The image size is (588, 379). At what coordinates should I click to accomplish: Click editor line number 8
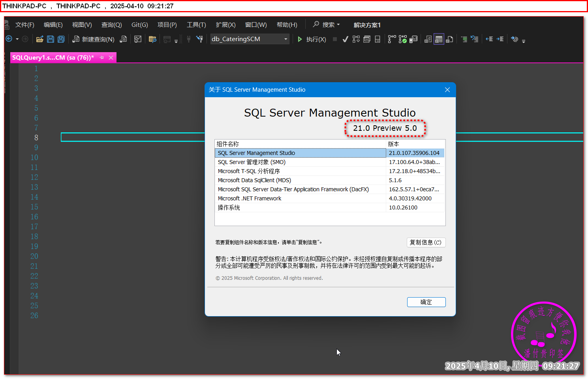pos(36,138)
